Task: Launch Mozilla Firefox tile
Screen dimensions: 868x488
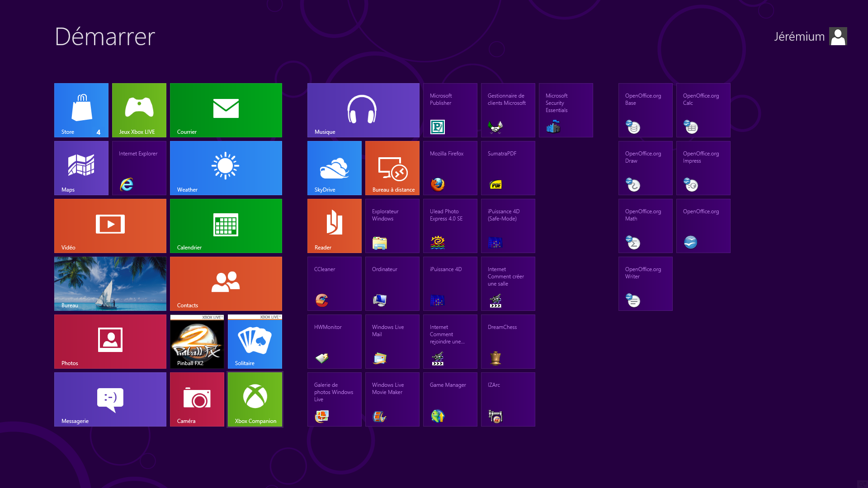Action: (450, 168)
